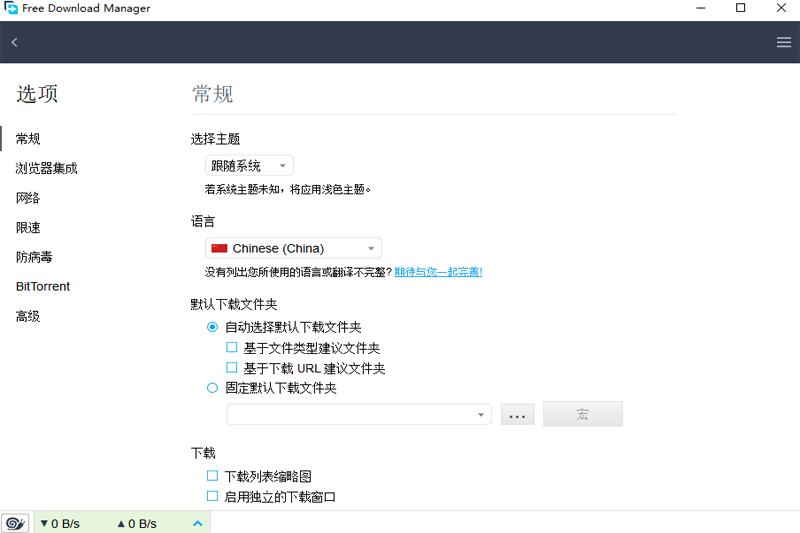Open the 跟随系统 theme dropdown
Viewport: 800px width, 533px height.
[x=249, y=166]
